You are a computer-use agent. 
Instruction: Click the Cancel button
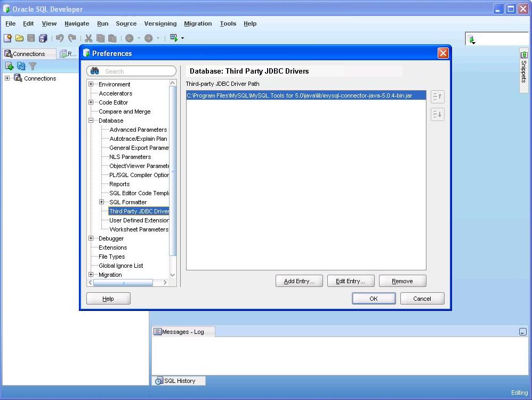422,299
